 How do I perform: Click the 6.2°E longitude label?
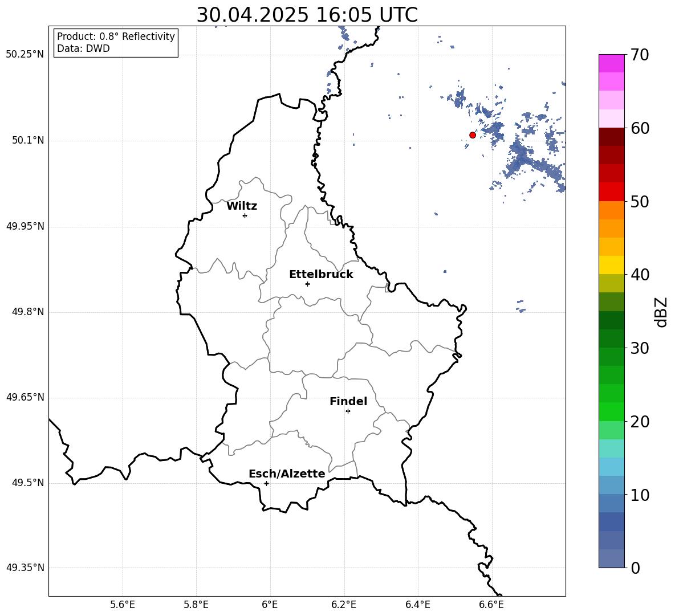pyautogui.click(x=344, y=605)
